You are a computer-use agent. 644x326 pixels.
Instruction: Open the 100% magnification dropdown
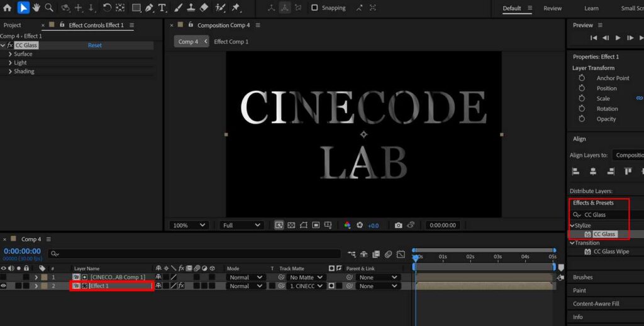189,225
